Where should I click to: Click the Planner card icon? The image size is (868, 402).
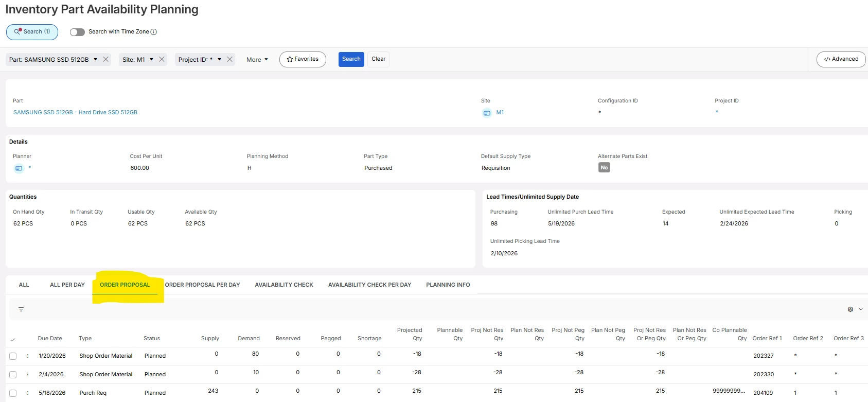click(x=19, y=168)
